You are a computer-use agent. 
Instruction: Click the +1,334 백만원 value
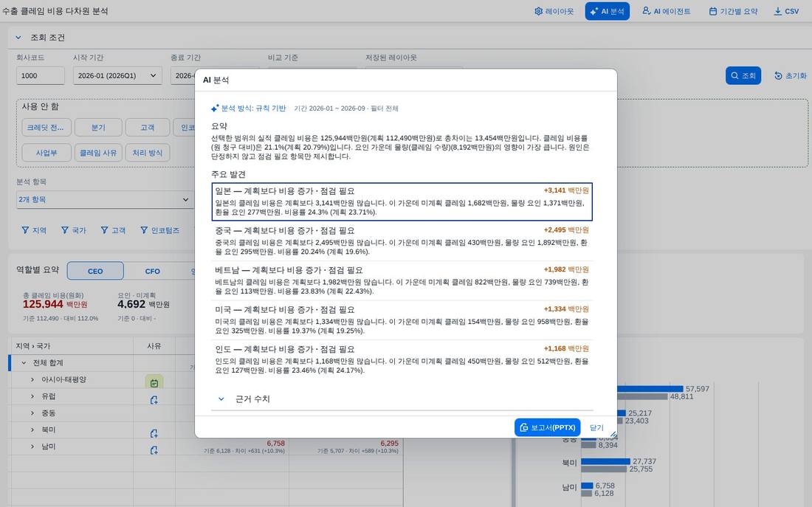tap(566, 309)
